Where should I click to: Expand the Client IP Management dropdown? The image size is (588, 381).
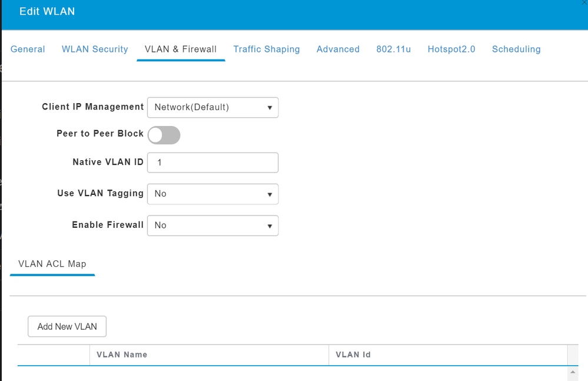click(x=212, y=107)
